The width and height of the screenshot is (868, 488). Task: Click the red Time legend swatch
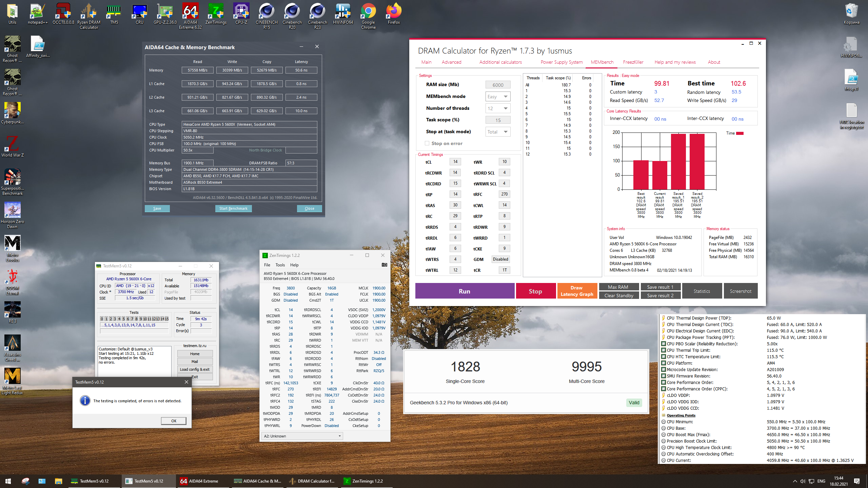tap(740, 133)
